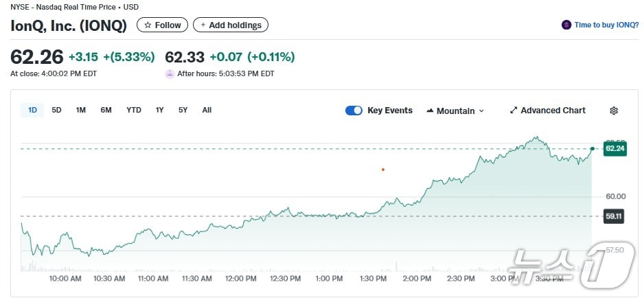
Task: Click the after hours moon icon
Action: [170, 73]
